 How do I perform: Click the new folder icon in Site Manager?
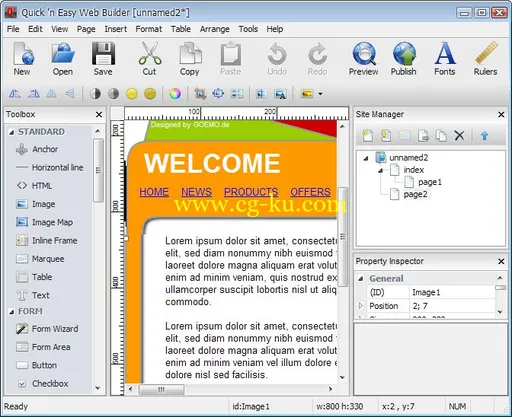[405, 136]
